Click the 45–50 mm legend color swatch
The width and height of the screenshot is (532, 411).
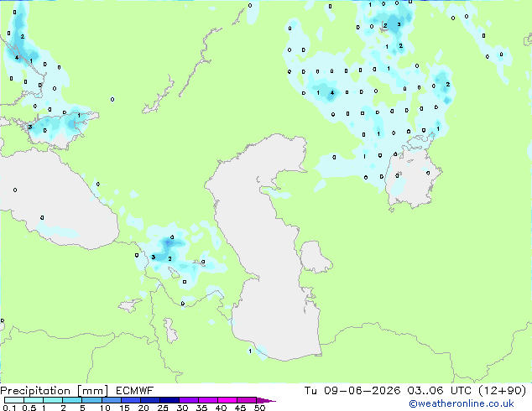[x=247, y=400]
